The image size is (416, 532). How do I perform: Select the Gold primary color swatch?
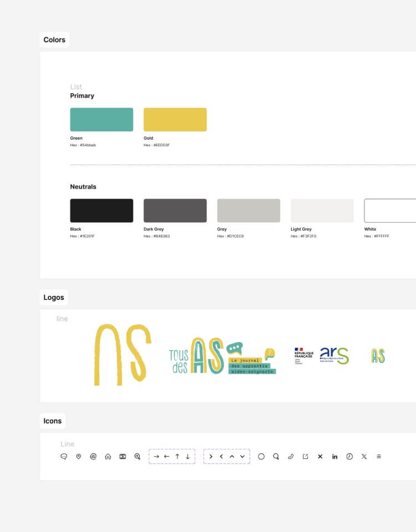click(x=175, y=120)
